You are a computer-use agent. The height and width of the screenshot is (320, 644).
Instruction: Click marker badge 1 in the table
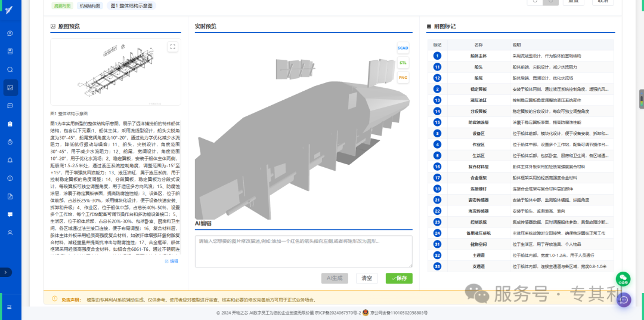[x=438, y=56]
